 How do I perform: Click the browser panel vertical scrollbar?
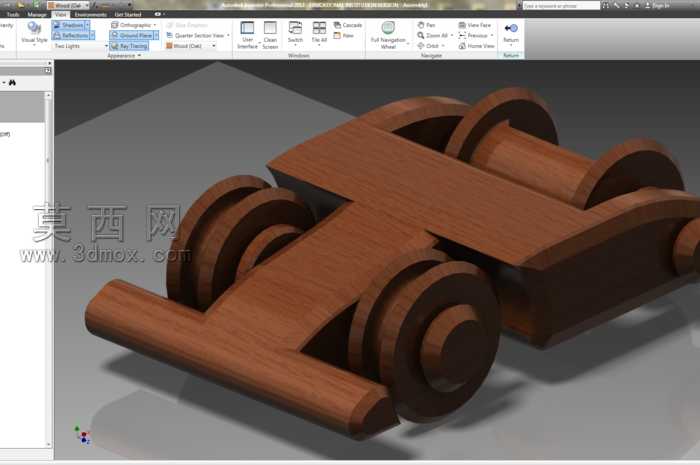point(48,270)
